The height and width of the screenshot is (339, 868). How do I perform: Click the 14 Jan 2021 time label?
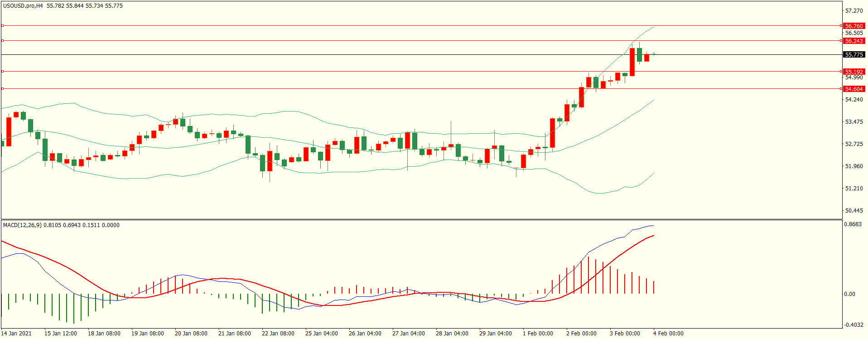pyautogui.click(x=16, y=333)
